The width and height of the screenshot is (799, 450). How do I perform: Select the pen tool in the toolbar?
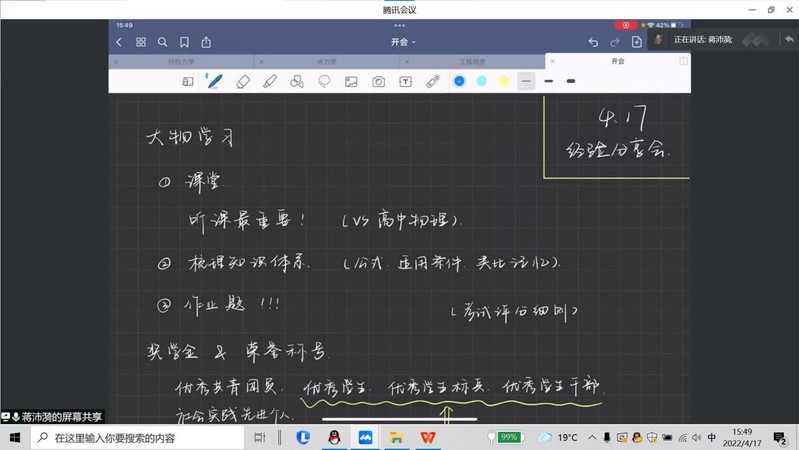click(215, 81)
